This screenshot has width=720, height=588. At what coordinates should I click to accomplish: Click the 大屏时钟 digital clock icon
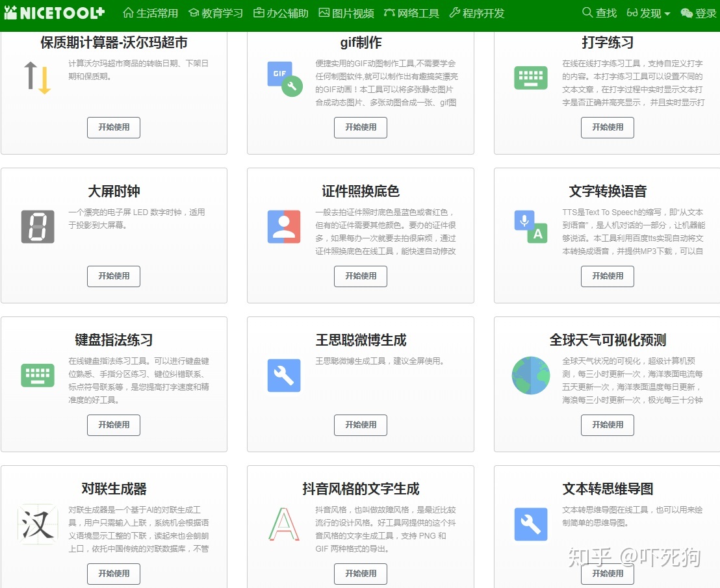(37, 226)
